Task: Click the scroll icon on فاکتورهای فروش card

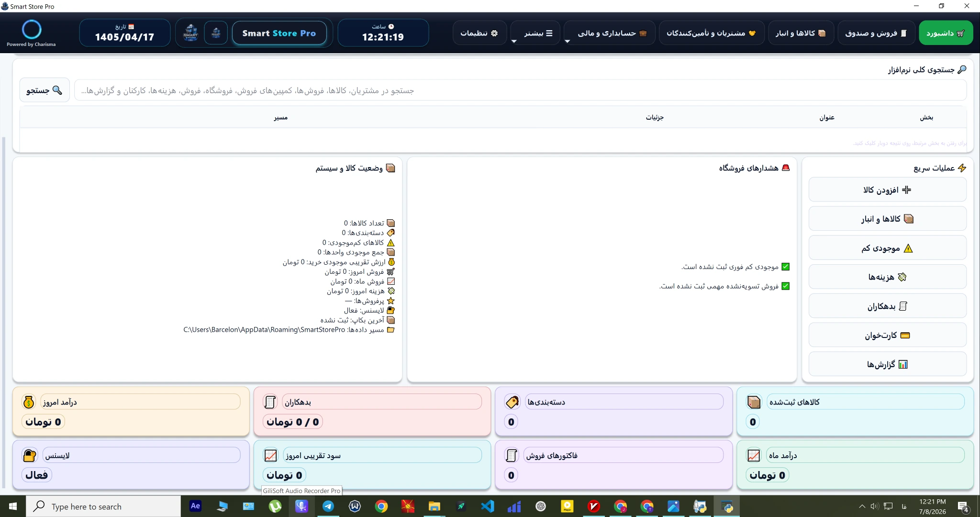Action: 512,455
